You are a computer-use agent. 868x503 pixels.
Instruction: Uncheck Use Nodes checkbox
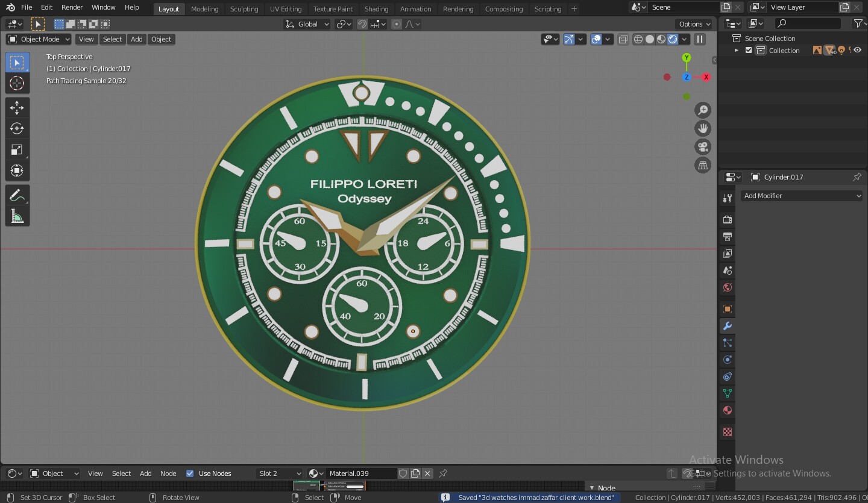tap(190, 473)
